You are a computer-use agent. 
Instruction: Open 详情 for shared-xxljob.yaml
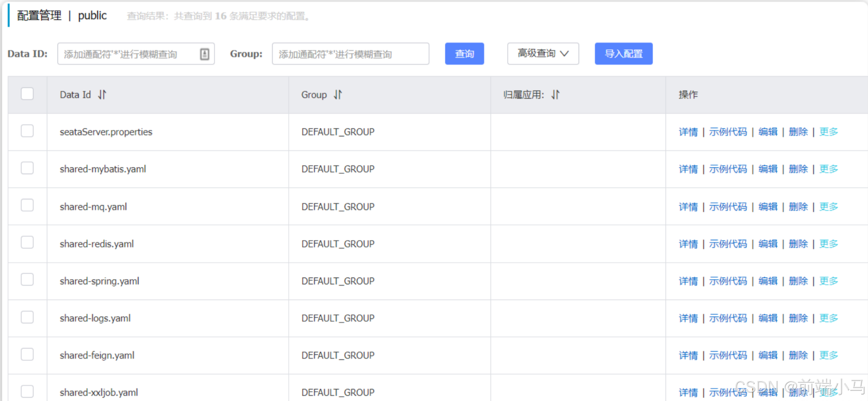[x=688, y=392]
